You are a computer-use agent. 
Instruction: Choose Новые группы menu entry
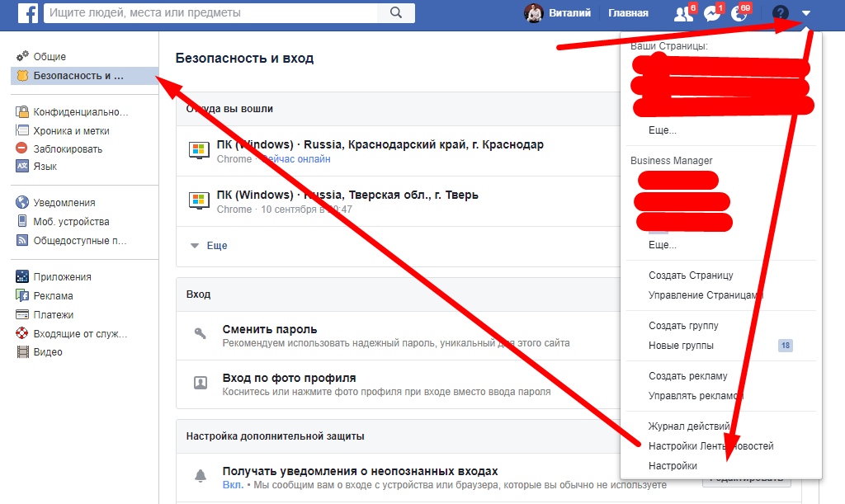click(x=681, y=346)
